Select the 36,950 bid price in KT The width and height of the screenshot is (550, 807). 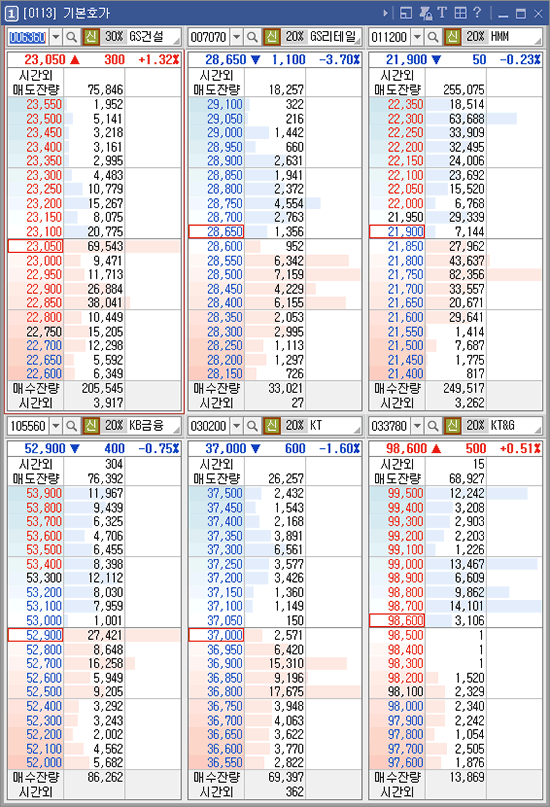click(x=225, y=650)
